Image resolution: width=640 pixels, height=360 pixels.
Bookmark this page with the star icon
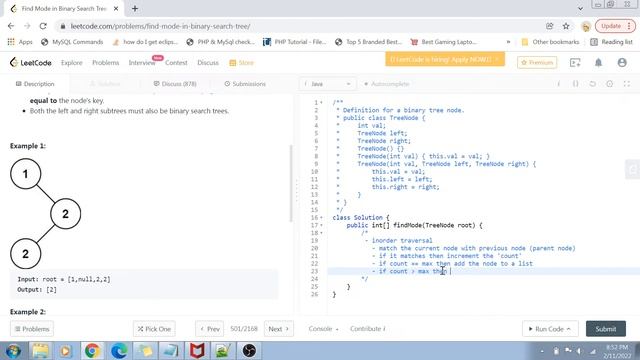566,26
